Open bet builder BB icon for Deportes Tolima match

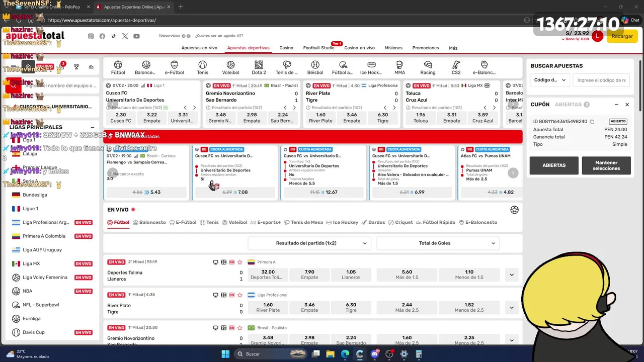(x=232, y=262)
